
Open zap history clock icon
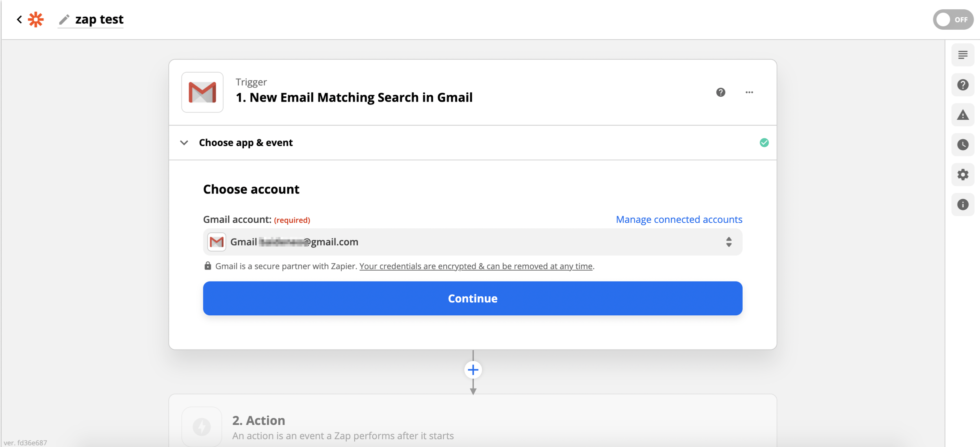click(x=963, y=145)
